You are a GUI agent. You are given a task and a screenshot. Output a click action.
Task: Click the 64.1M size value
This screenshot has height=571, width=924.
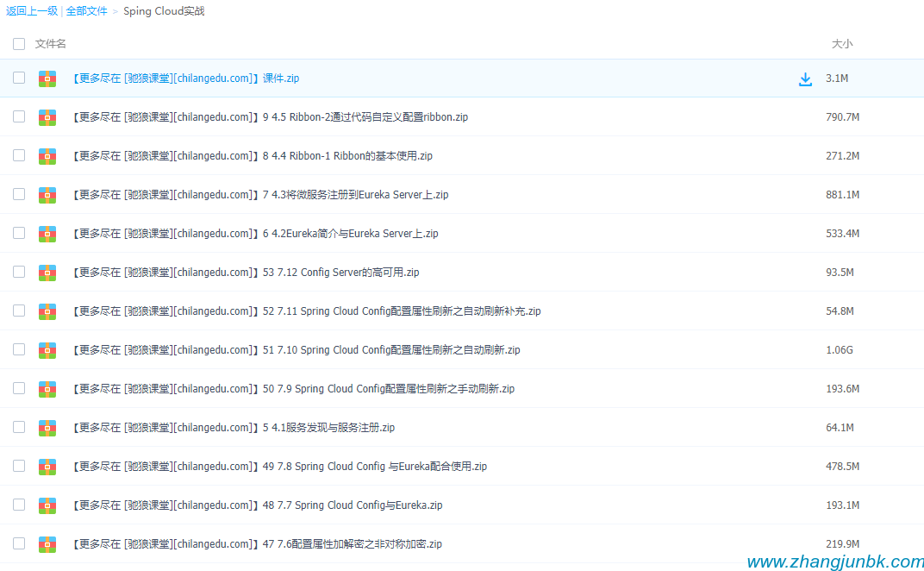pos(840,428)
